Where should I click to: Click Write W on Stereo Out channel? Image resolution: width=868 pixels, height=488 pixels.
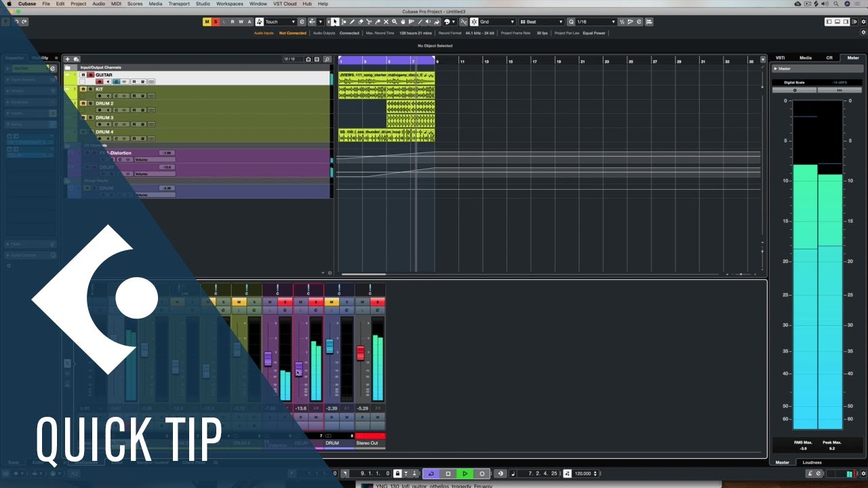[x=378, y=417]
